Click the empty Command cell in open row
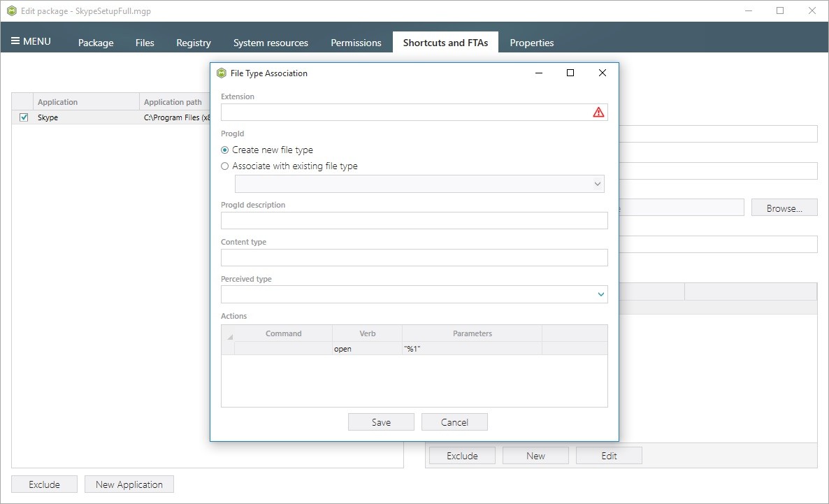This screenshot has height=504, width=829. coord(283,349)
